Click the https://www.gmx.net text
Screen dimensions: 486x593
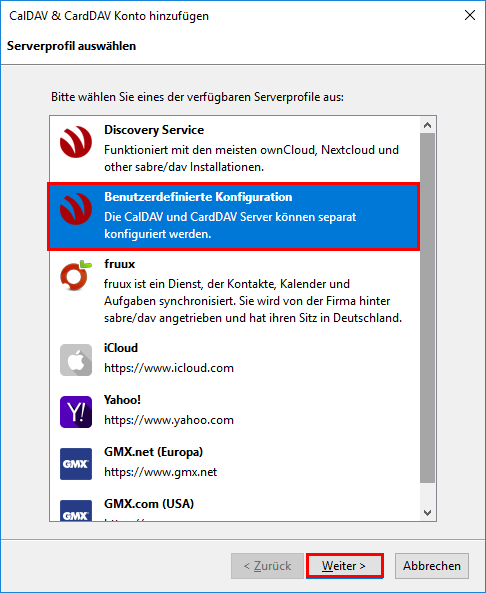(x=161, y=472)
